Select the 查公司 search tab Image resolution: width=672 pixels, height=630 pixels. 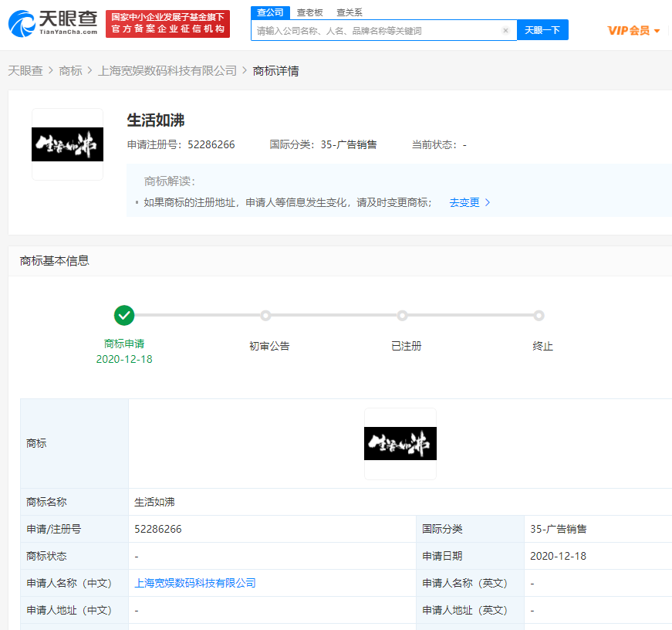(270, 12)
